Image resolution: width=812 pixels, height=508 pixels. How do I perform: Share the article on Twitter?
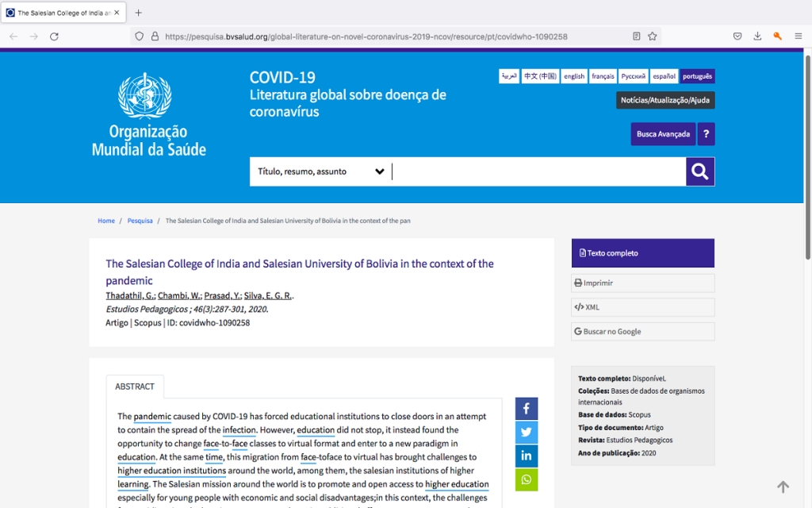(527, 433)
